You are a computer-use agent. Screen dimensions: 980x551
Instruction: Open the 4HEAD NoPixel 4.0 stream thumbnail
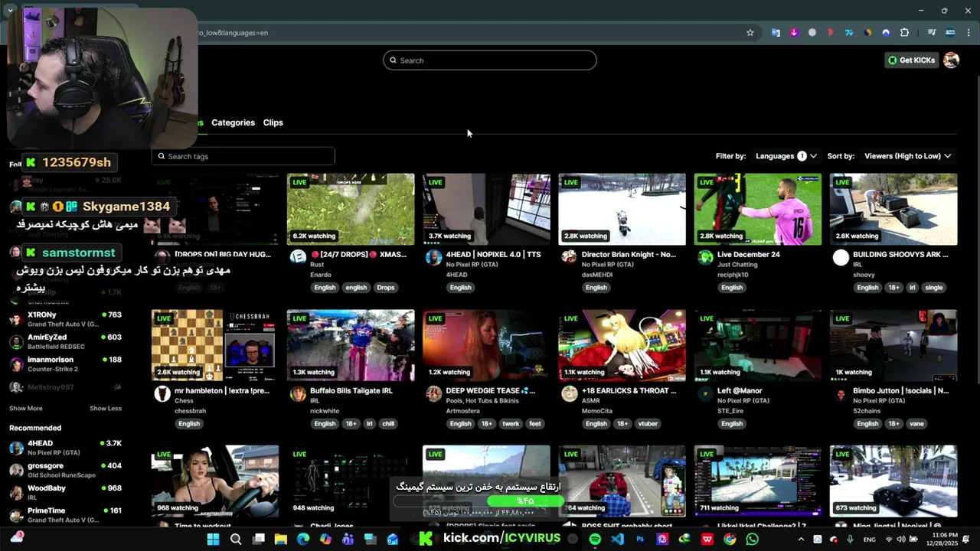486,209
